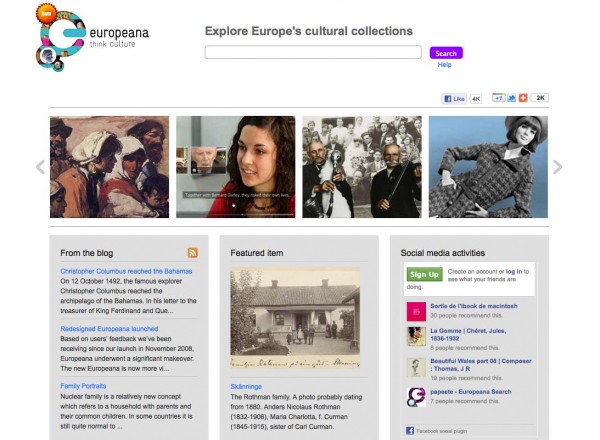Open the Family Portraits blog link
The height and width of the screenshot is (440, 600).
click(83, 386)
